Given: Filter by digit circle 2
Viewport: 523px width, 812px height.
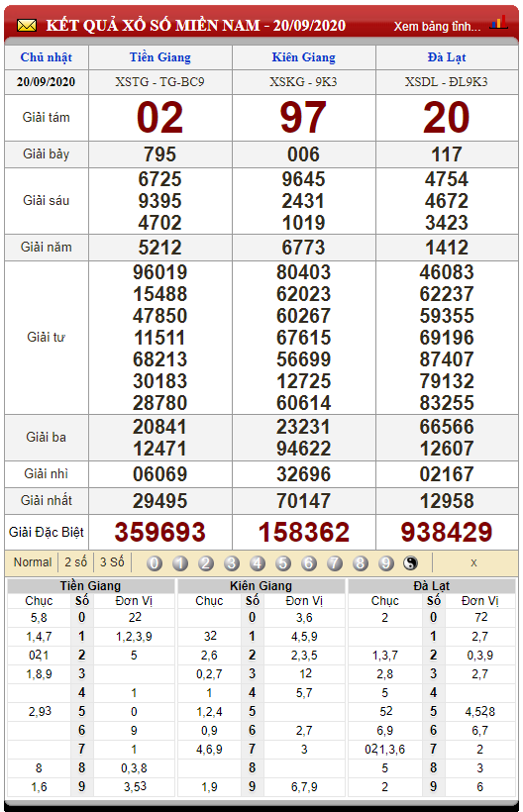Looking at the screenshot, I should coord(206,562).
